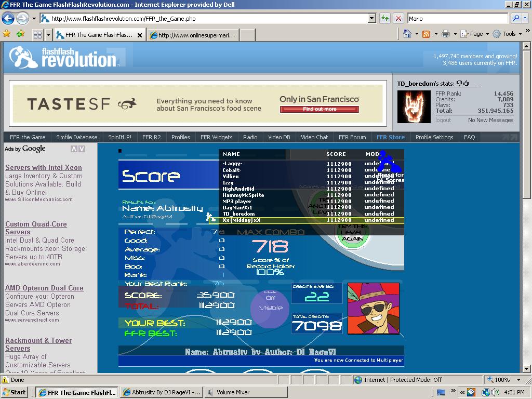
Task: Open the search provider options dropdown
Action: tap(526, 18)
